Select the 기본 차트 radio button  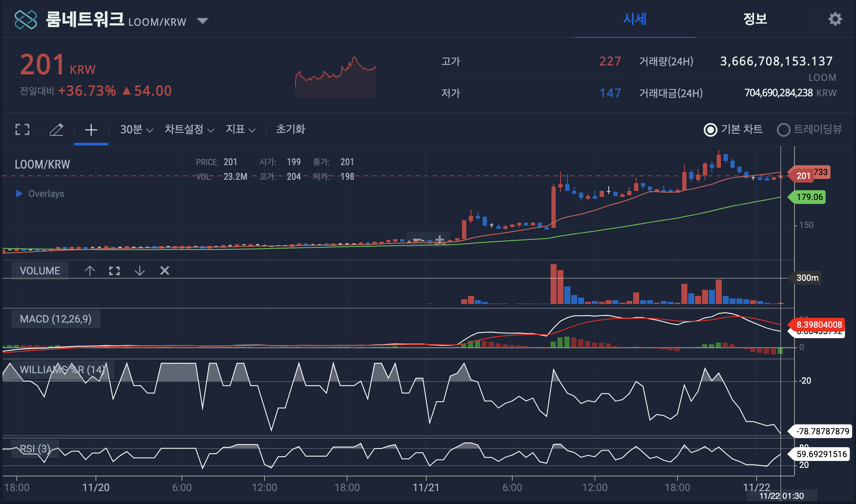[710, 129]
